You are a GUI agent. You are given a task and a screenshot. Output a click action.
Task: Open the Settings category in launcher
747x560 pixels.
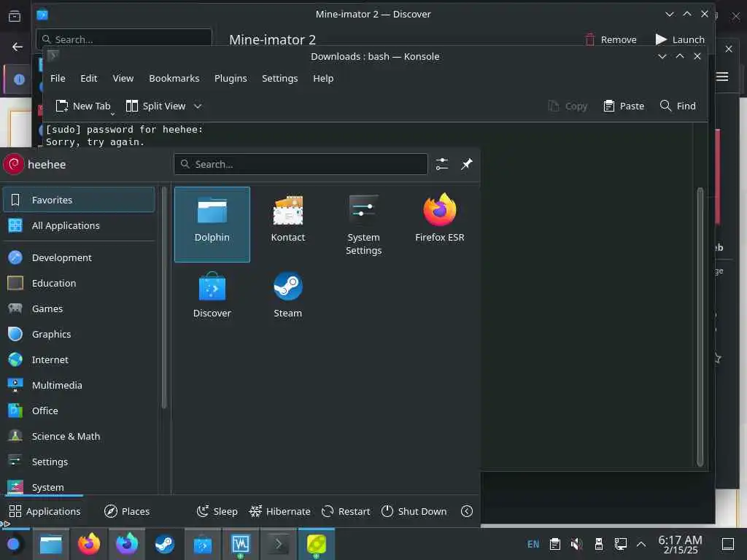coord(79,462)
